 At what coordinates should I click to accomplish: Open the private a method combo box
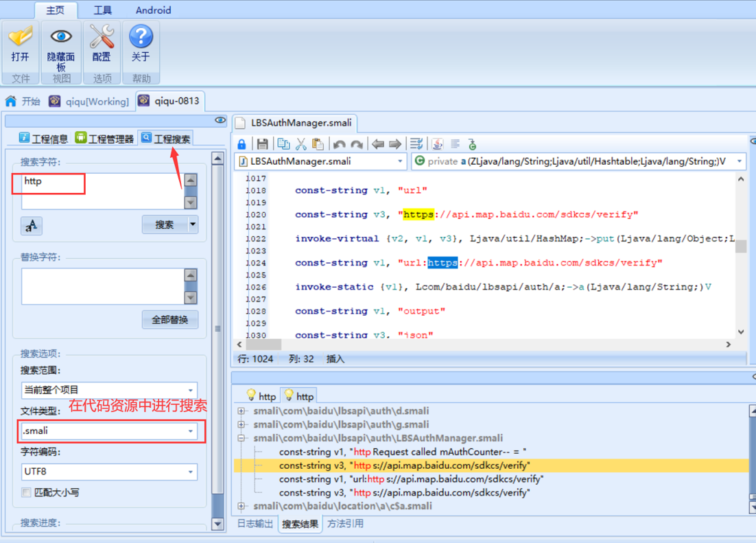[578, 161]
